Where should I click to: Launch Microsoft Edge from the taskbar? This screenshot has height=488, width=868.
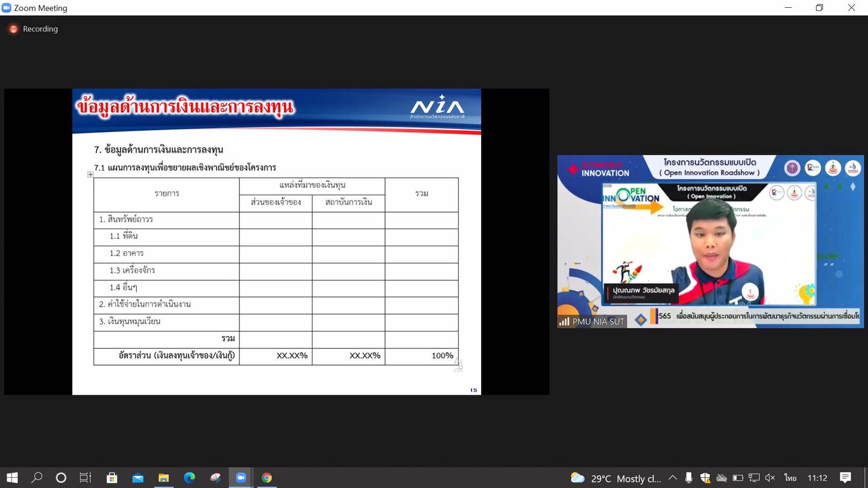(x=189, y=478)
